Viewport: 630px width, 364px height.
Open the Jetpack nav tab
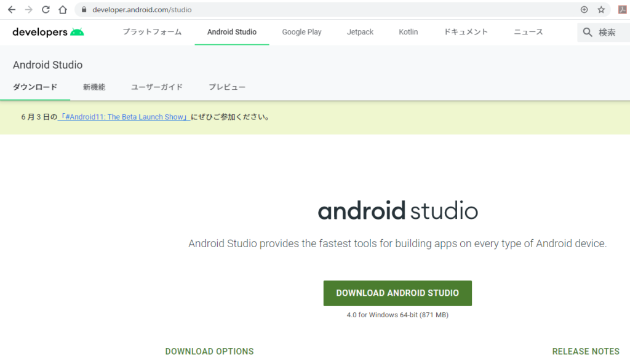click(360, 32)
